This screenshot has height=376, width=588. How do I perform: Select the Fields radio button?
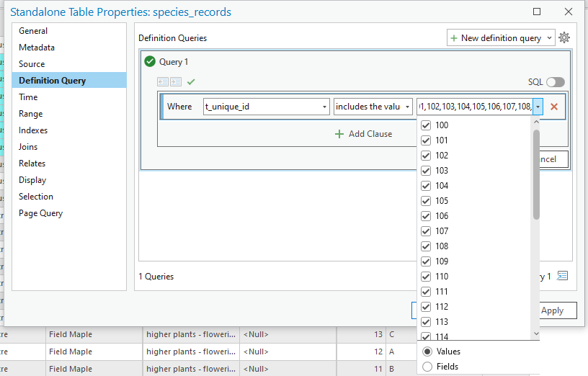point(427,367)
